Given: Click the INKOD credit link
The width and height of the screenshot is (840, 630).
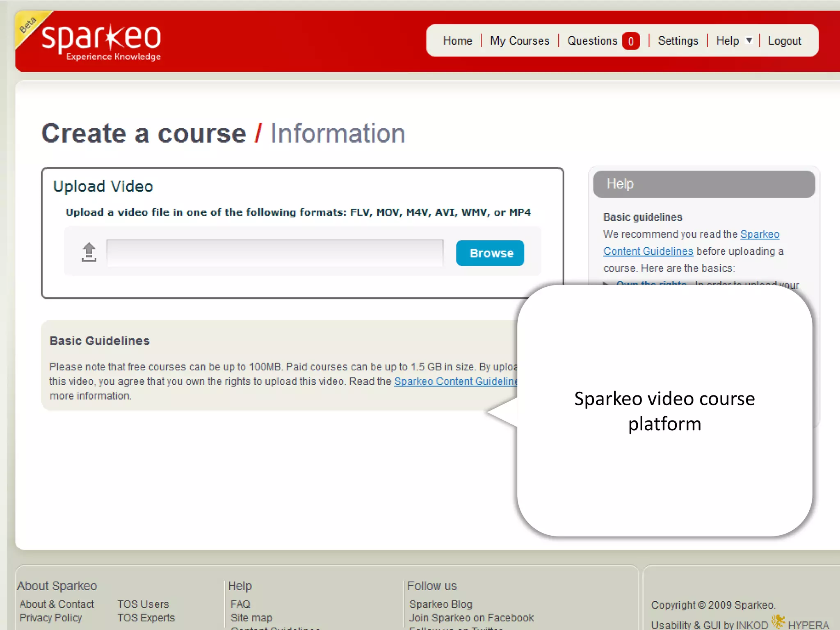Looking at the screenshot, I should click(x=752, y=625).
